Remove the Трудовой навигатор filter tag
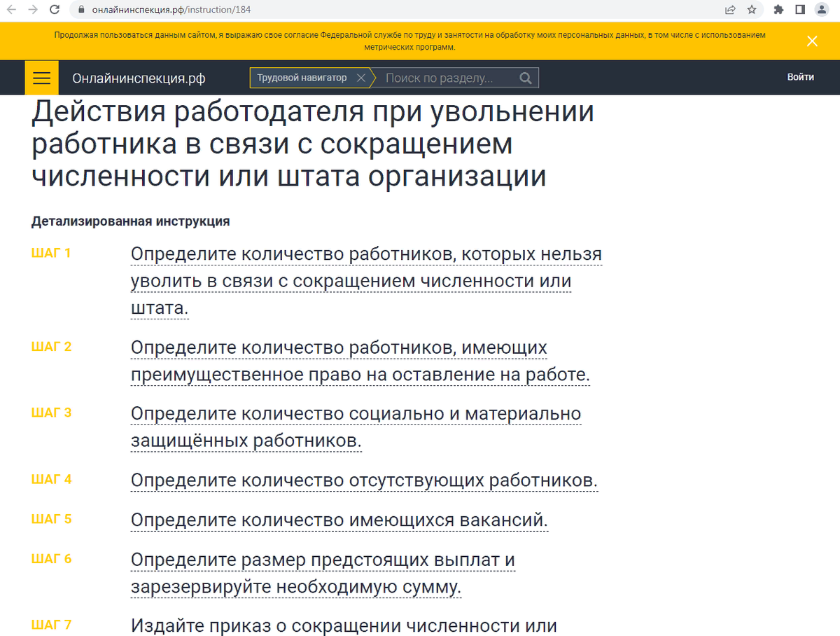This screenshot has height=636, width=840. pyautogui.click(x=362, y=78)
